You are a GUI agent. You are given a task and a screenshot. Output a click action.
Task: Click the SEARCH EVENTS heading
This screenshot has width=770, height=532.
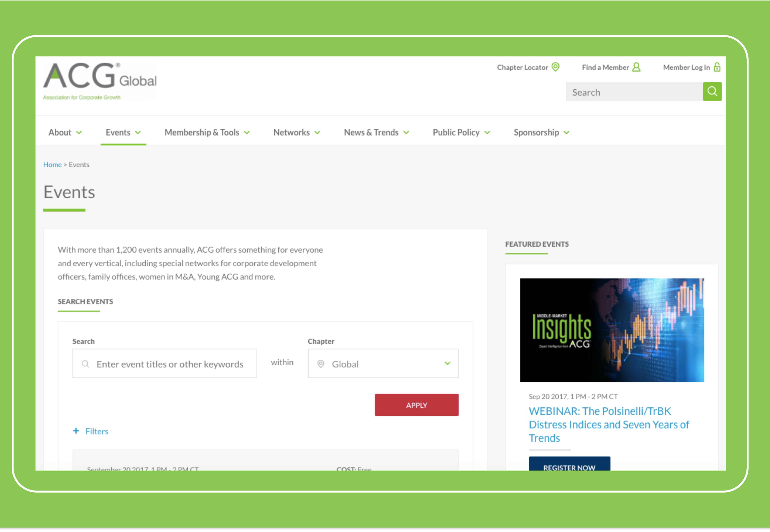85,302
